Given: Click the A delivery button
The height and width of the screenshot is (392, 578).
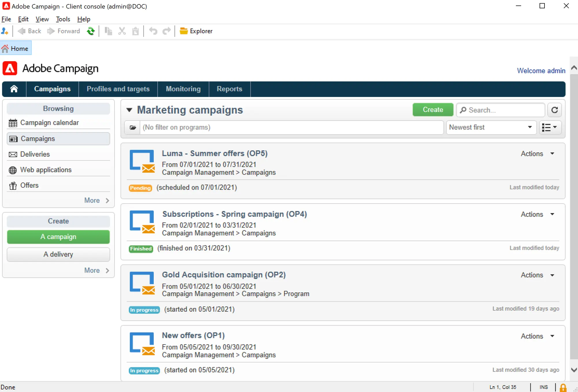Looking at the screenshot, I should [x=58, y=254].
